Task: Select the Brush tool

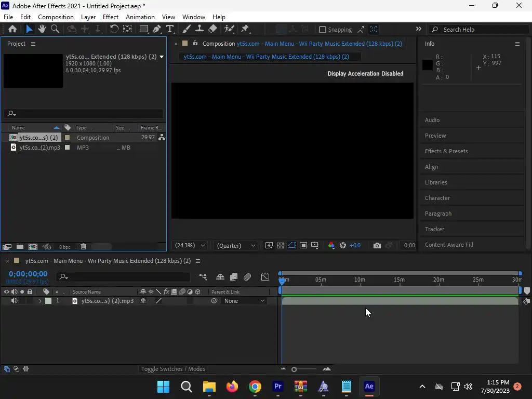Action: coord(187,29)
